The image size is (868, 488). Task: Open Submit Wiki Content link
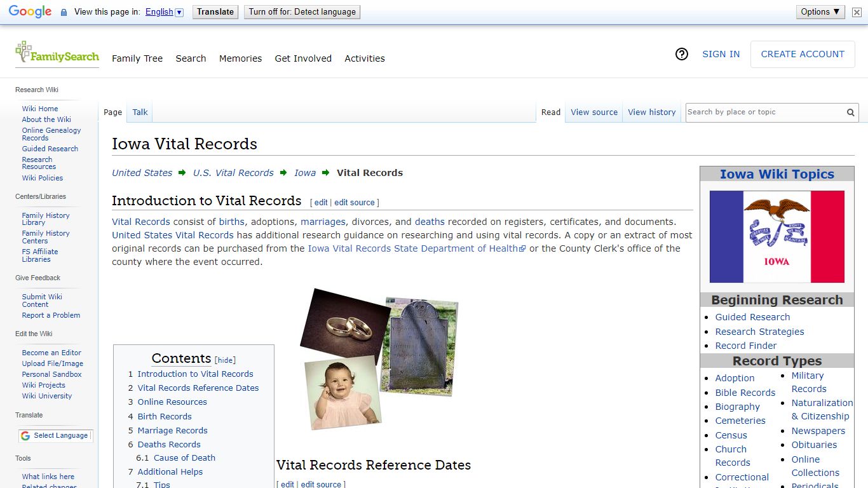tap(42, 301)
